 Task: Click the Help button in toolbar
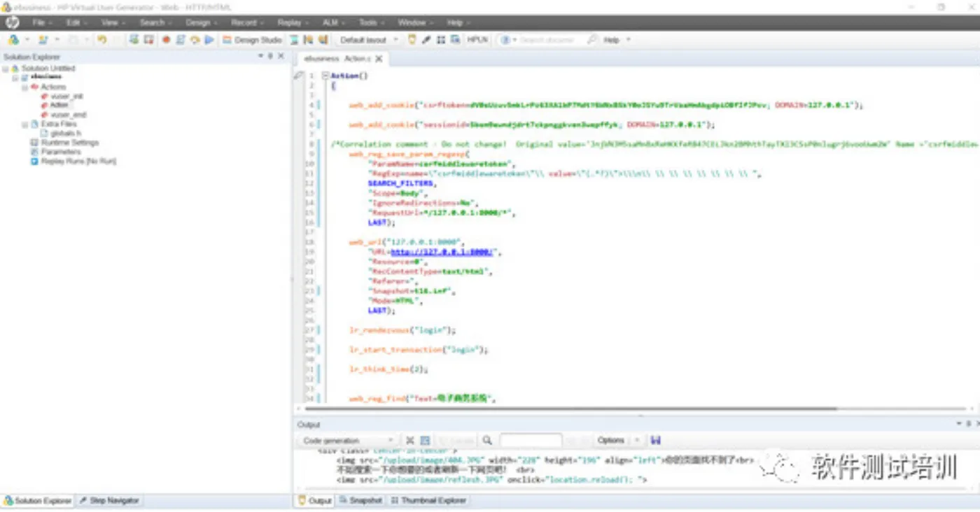pyautogui.click(x=611, y=40)
